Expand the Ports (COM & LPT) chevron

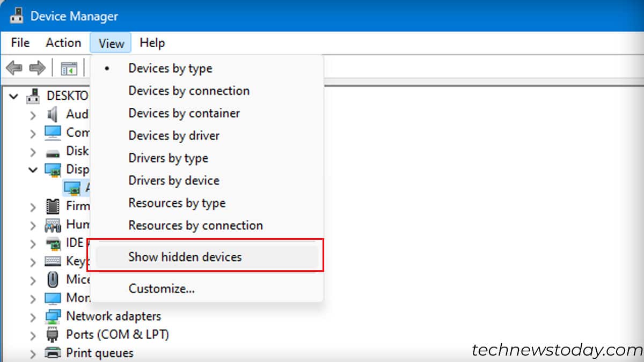click(33, 335)
